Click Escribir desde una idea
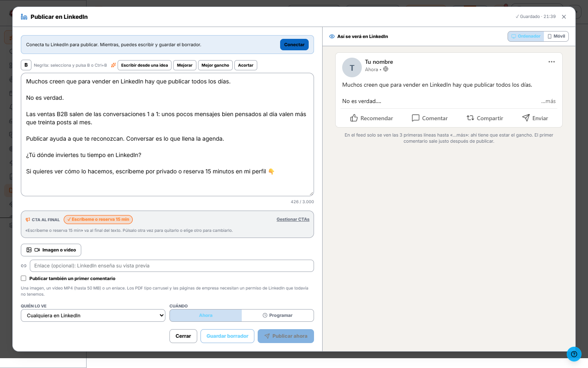This screenshot has width=588, height=368. point(145,65)
